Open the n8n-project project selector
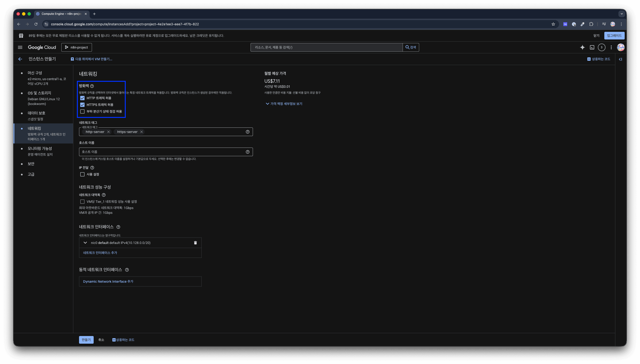 (x=77, y=47)
